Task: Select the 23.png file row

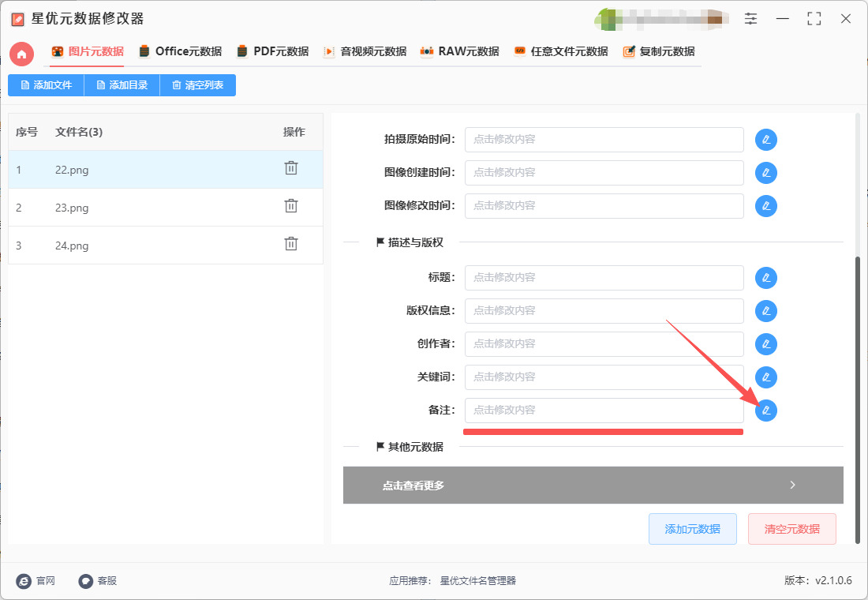Action: (x=166, y=208)
